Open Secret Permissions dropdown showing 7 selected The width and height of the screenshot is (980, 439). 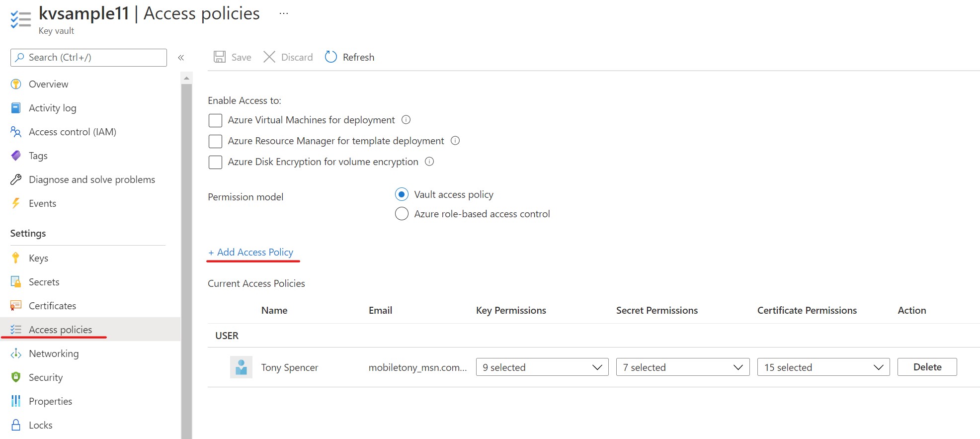(683, 367)
